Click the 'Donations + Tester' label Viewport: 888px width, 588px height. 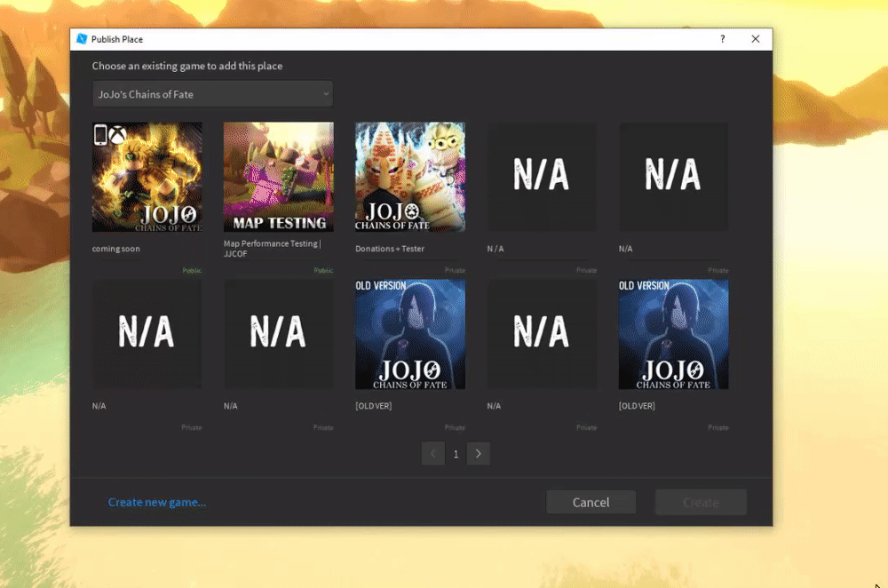(390, 249)
